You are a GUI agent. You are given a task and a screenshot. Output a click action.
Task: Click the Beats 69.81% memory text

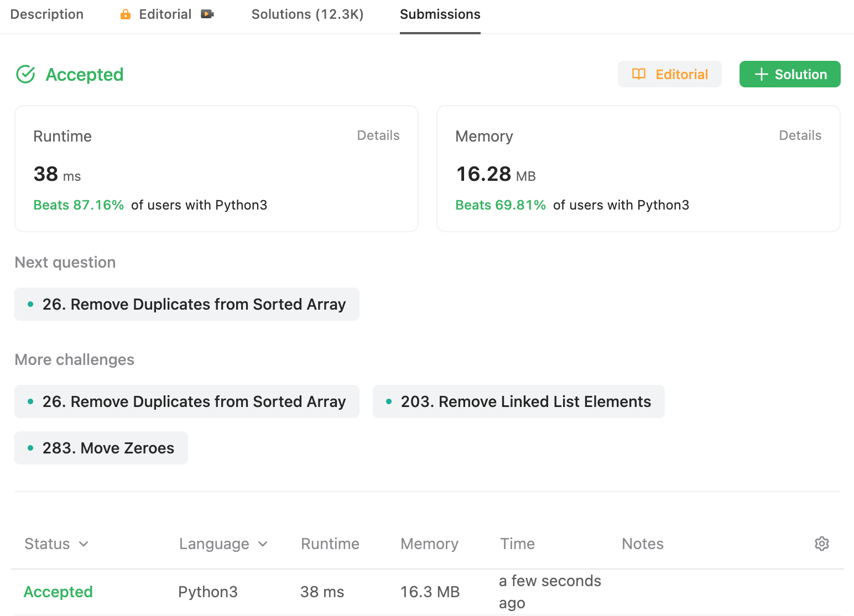pyautogui.click(x=501, y=205)
